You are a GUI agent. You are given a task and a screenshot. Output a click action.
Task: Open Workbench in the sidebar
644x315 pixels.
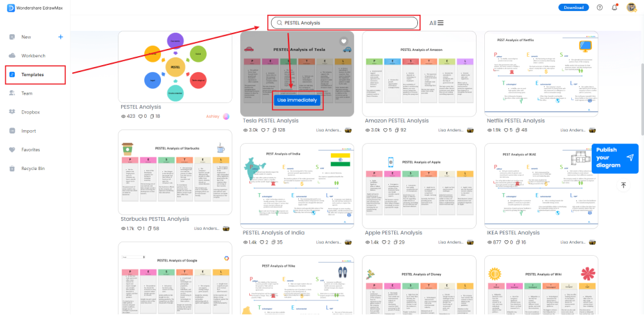(33, 56)
